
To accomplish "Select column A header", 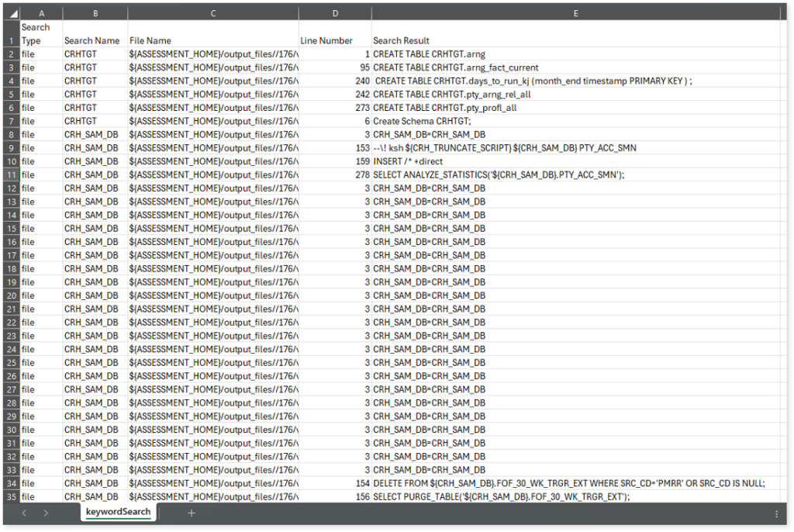I will (41, 13).
